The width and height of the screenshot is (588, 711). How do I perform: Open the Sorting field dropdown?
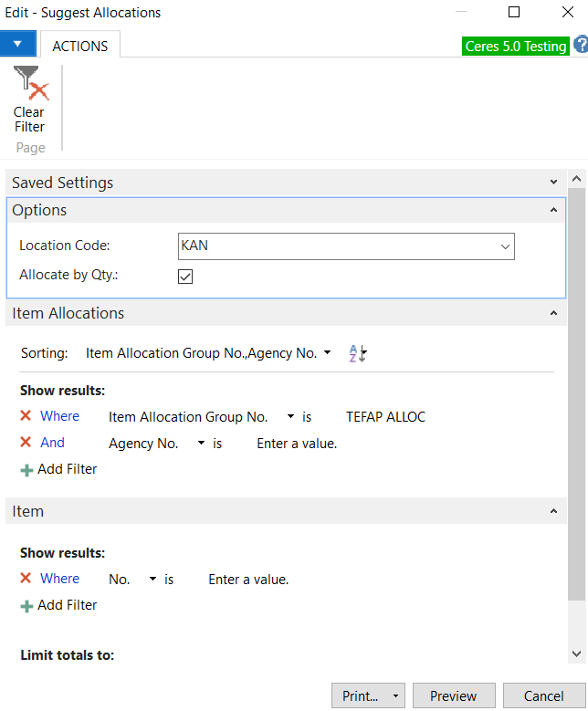point(327,353)
